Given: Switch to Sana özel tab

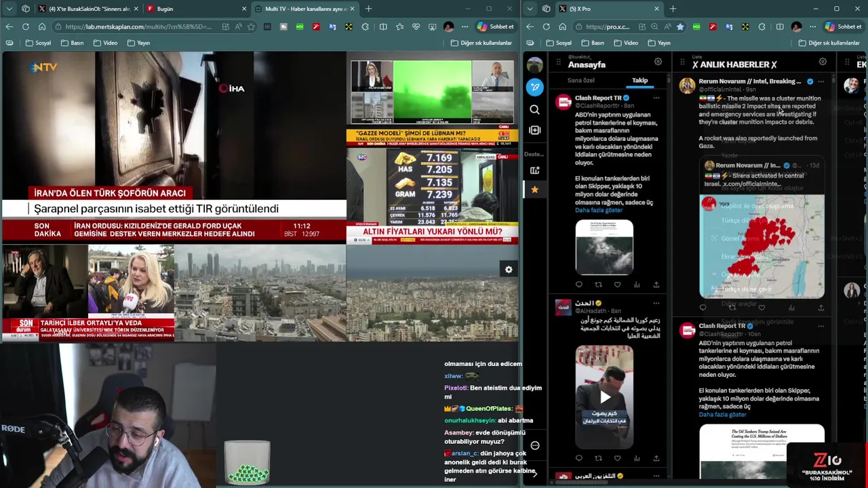Looking at the screenshot, I should (x=580, y=81).
